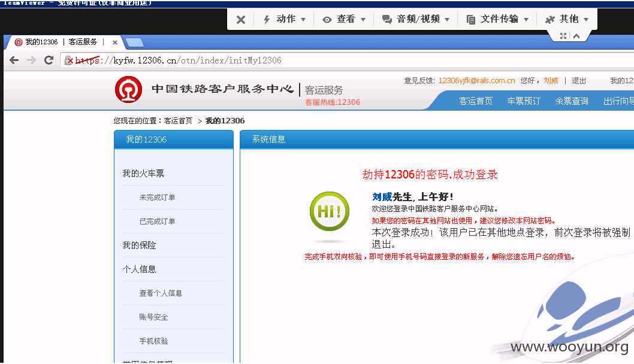Viewport: 634px width, 364px height.
Task: Open 客运首页 in navigation bar
Action: (x=476, y=101)
